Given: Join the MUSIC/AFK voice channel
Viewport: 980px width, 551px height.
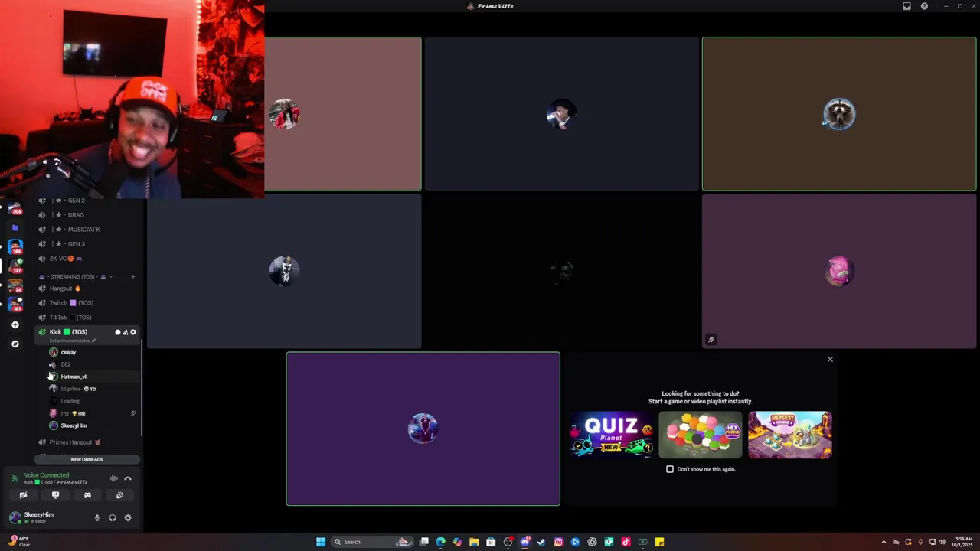Looking at the screenshot, I should tap(88, 230).
